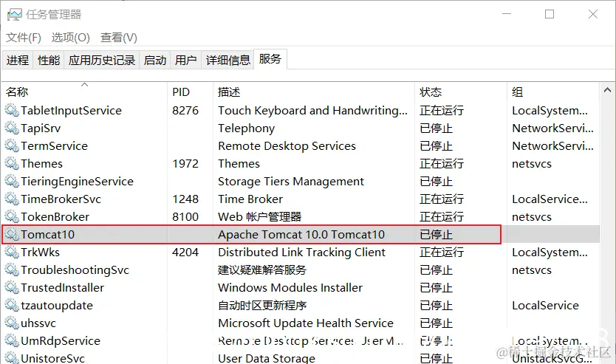Viewport: 616px width, 364px height.
Task: Select the TroubleshootingSvc service name
Action: [75, 270]
